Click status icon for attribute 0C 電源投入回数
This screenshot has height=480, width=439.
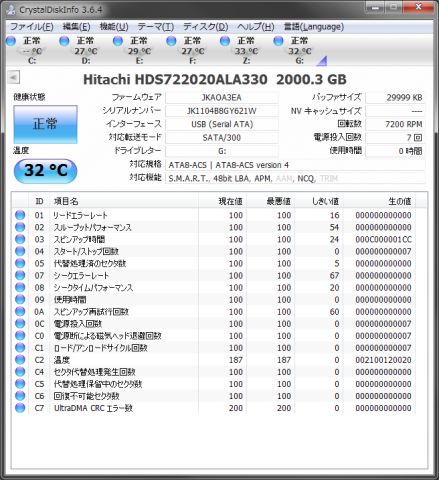tap(20, 323)
